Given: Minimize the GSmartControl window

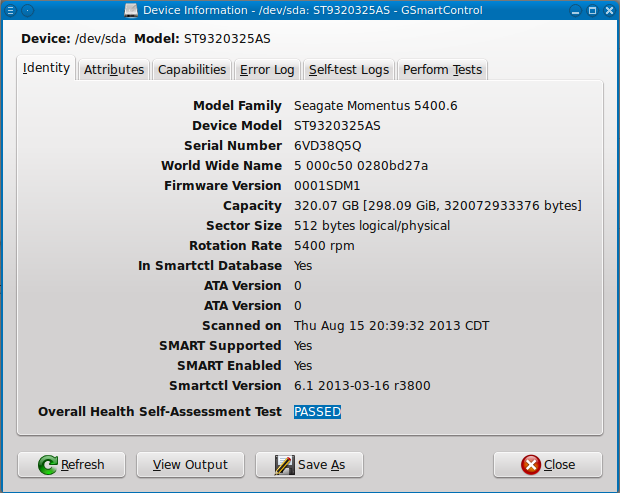Looking at the screenshot, I should coord(575,10).
